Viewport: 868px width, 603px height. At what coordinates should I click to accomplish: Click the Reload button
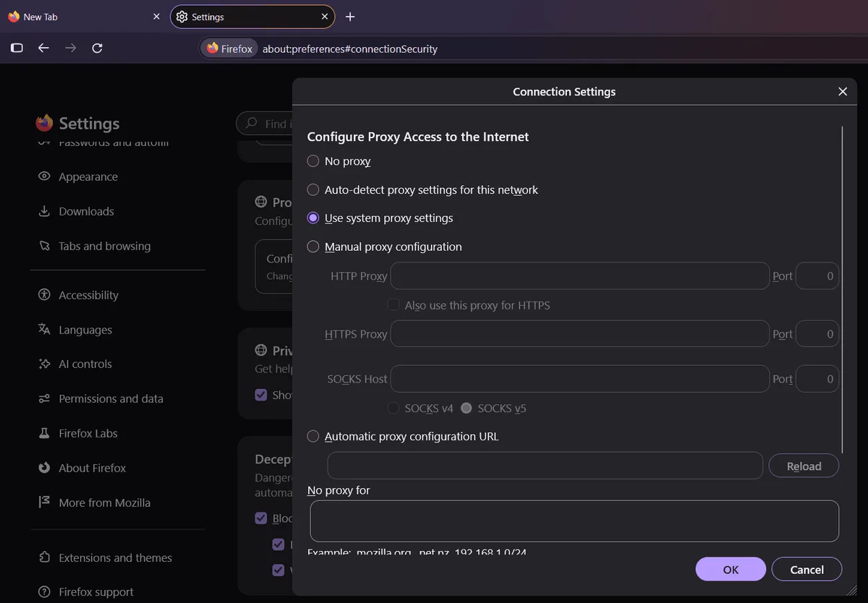804,466
